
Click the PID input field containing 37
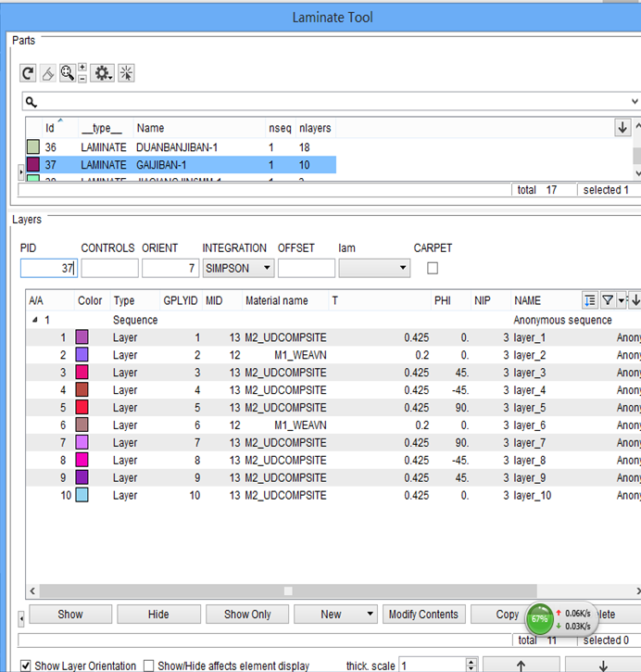coord(49,268)
